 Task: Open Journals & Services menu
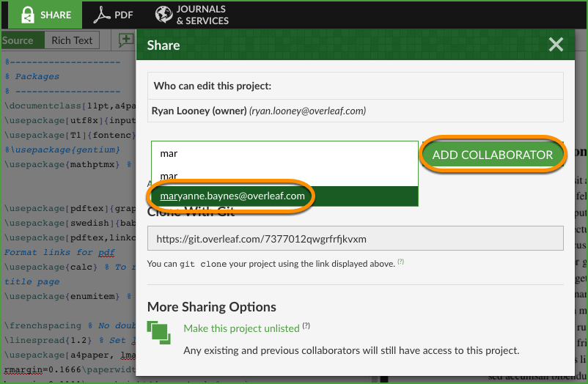pyautogui.click(x=191, y=15)
